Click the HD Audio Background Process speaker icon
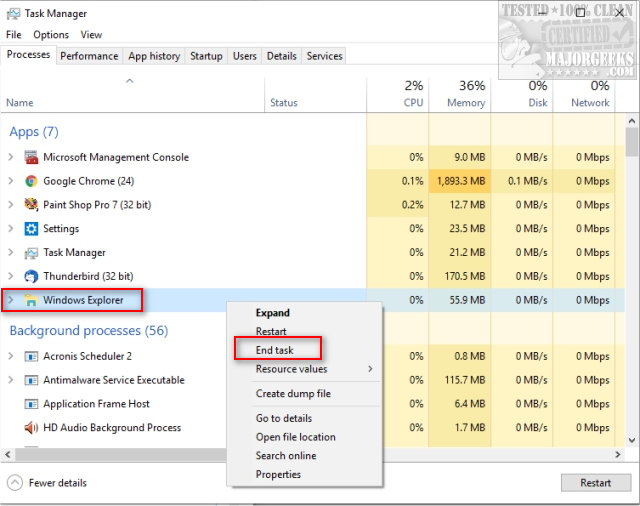The width and height of the screenshot is (640, 506). coord(31,428)
